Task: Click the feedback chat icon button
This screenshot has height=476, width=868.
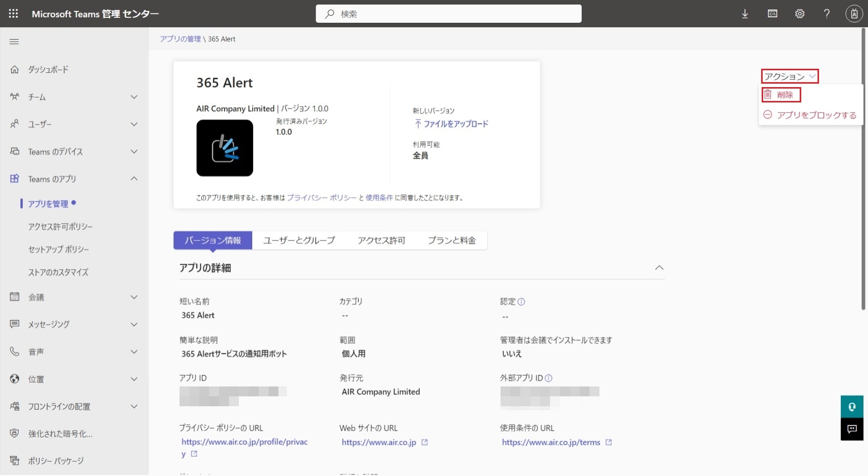Action: tap(852, 429)
